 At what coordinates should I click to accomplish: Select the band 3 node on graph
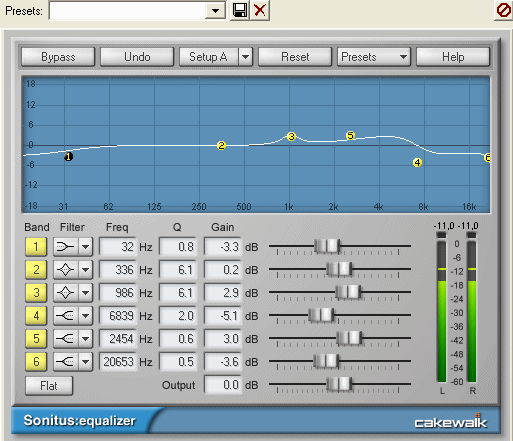coord(291,137)
